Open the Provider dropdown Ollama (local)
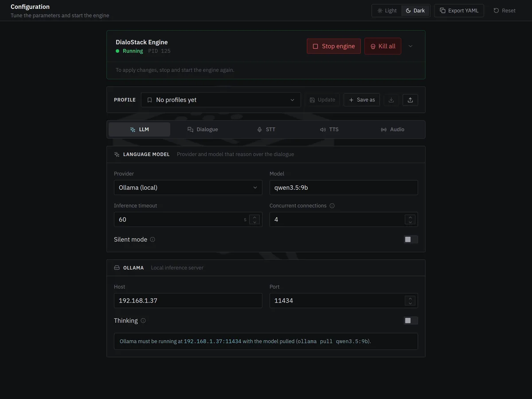532x399 pixels. pos(188,188)
